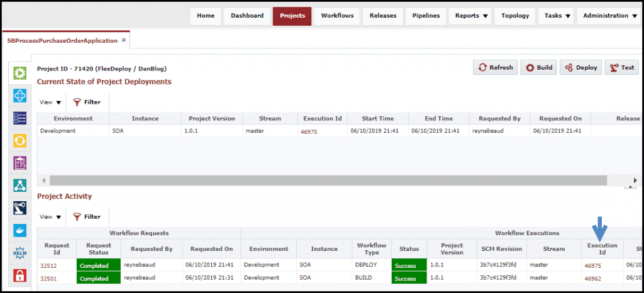Expand the Tasks dropdown menu
This screenshot has height=293, width=644.
click(558, 16)
